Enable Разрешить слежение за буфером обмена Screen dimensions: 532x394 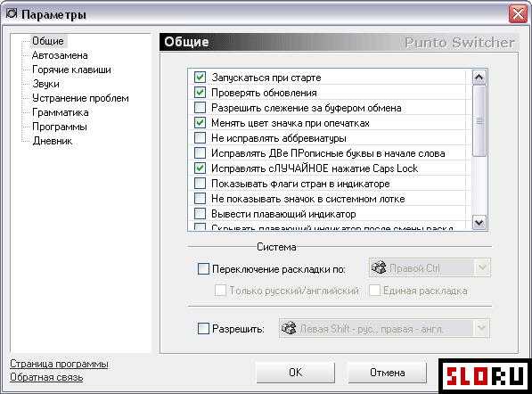click(200, 108)
